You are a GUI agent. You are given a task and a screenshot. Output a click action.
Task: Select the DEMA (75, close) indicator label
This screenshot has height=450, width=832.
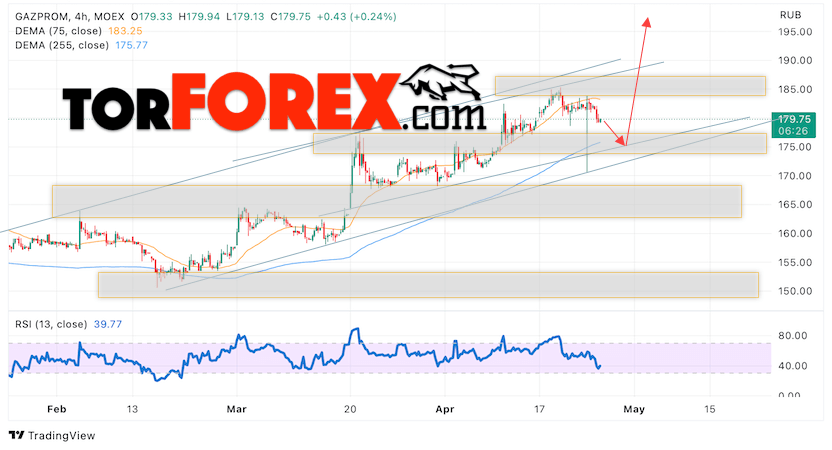click(x=58, y=31)
